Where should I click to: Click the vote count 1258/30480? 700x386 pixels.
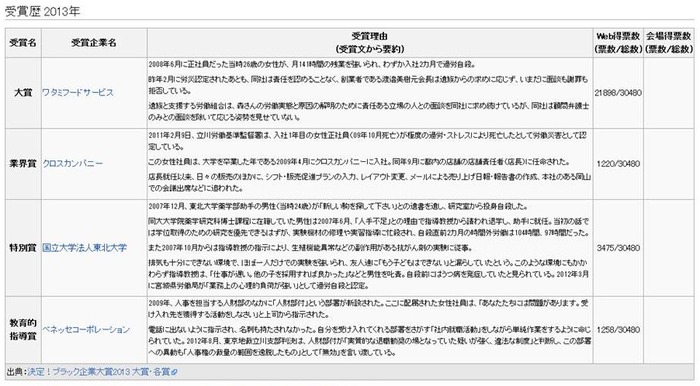click(618, 330)
